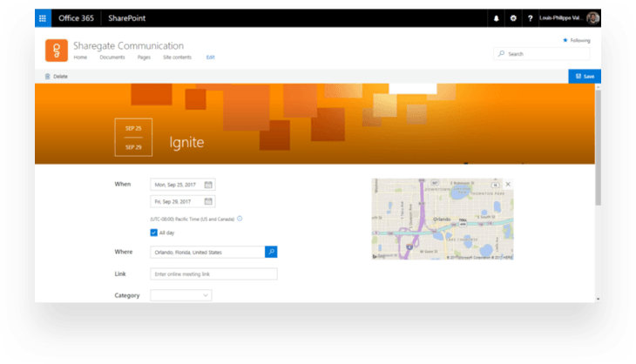Click the SEP 25 – SEP 29 date box
636x364 pixels.
tap(133, 138)
